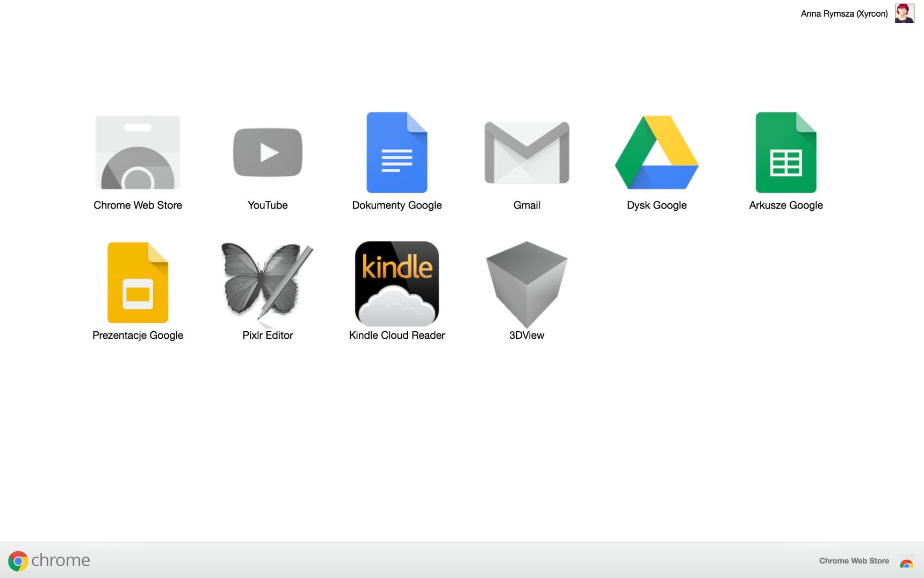Open the 3DView cube icon

tap(527, 284)
